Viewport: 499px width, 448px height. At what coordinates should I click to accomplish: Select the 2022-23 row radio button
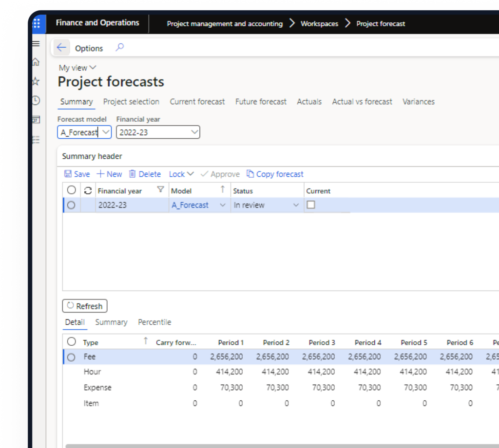[x=72, y=205]
